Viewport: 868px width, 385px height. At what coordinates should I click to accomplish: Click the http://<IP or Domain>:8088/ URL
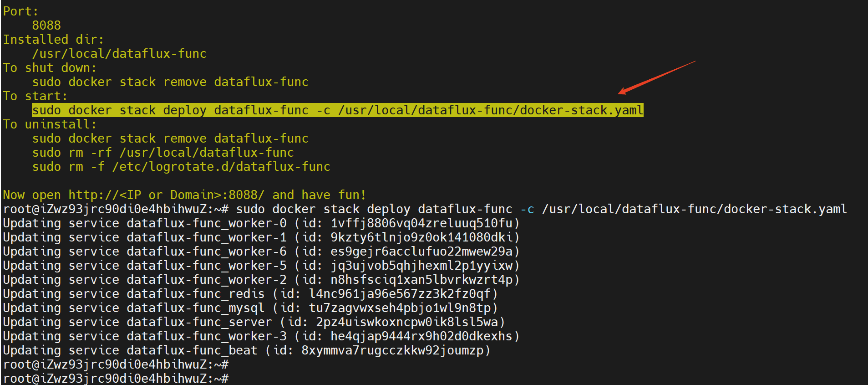tap(166, 195)
